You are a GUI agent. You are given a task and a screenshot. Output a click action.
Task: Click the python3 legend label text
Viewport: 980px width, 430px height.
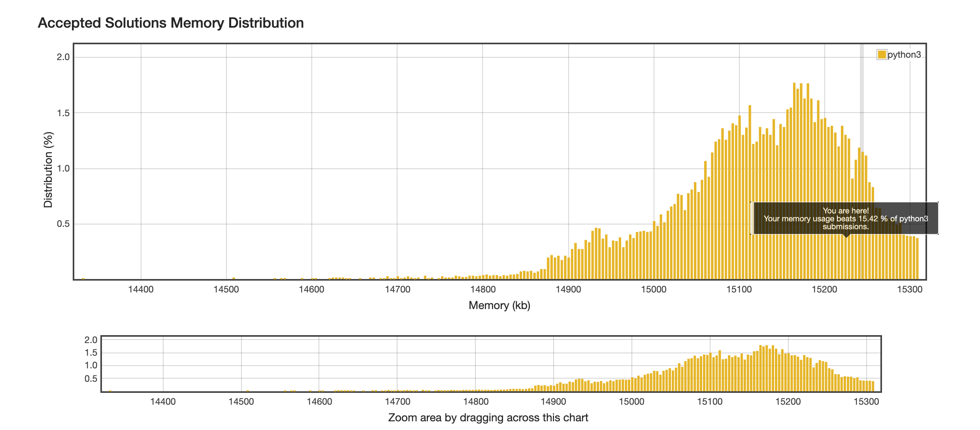point(904,55)
